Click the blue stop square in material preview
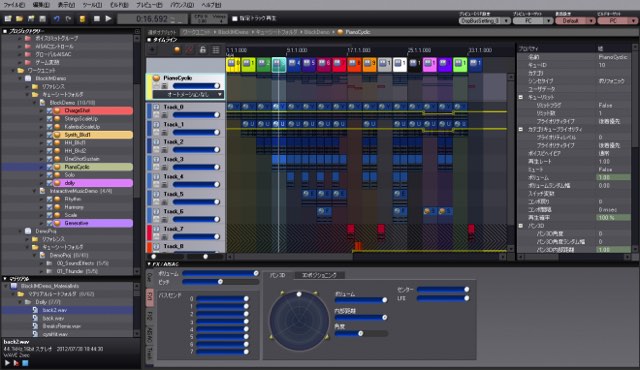Viewport: 640px width, 370px height. pos(25,363)
